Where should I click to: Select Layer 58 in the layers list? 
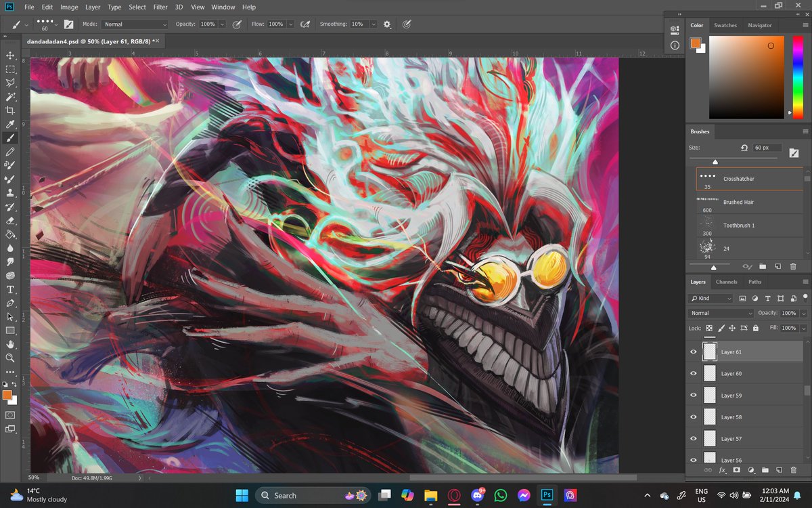746,417
